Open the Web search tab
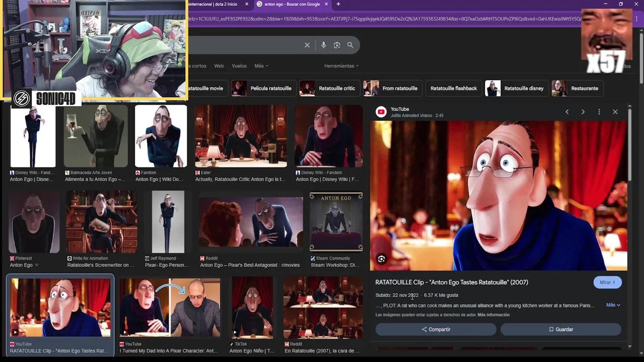 [x=219, y=66]
